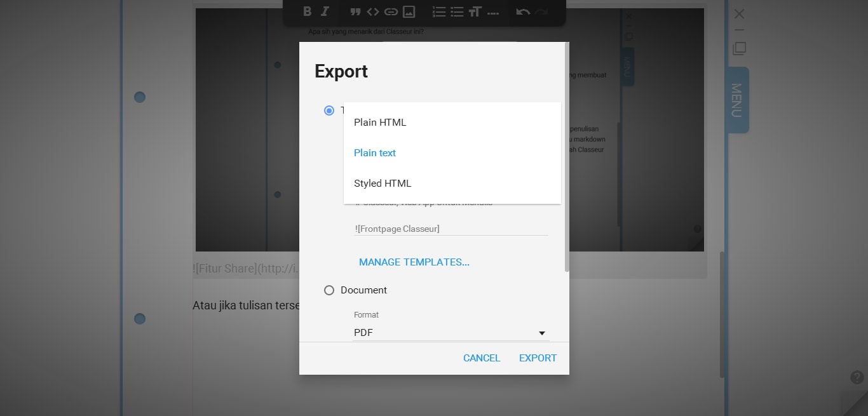This screenshot has width=868, height=416.
Task: Click the heading size toolbar icon
Action: pyautogui.click(x=475, y=11)
